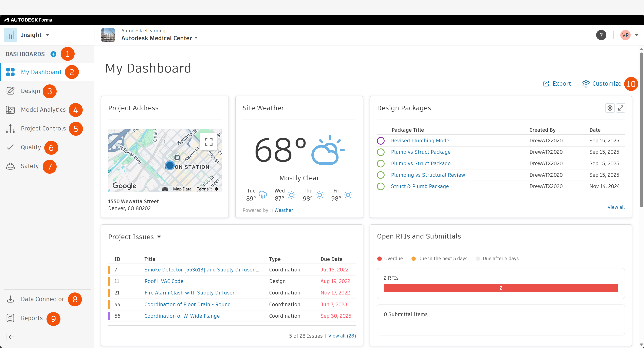
Task: Open the Autodesk Medical Center project dropdown
Action: 196,38
